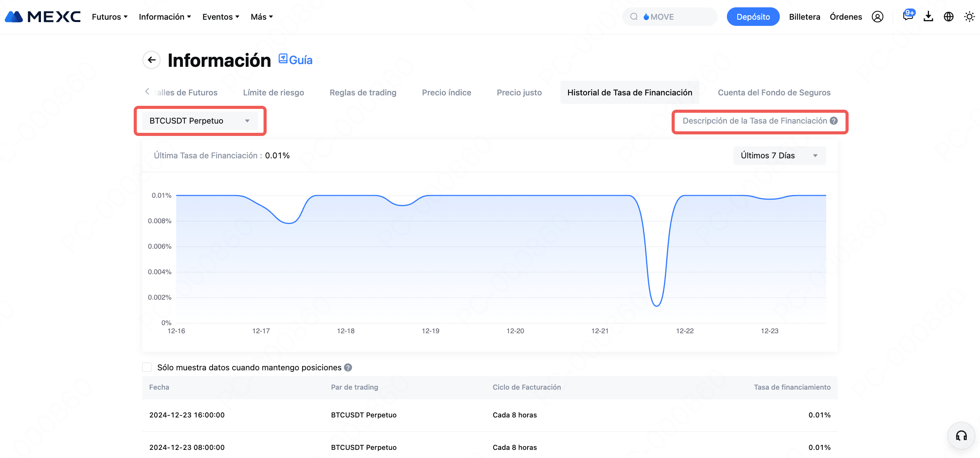Click help icon next to mantengo posiciones

click(348, 368)
